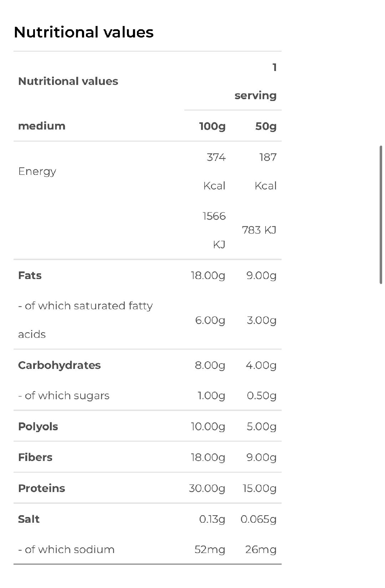Select the "5.00g" polyols serving value
This screenshot has height=588, width=385.
point(261,427)
